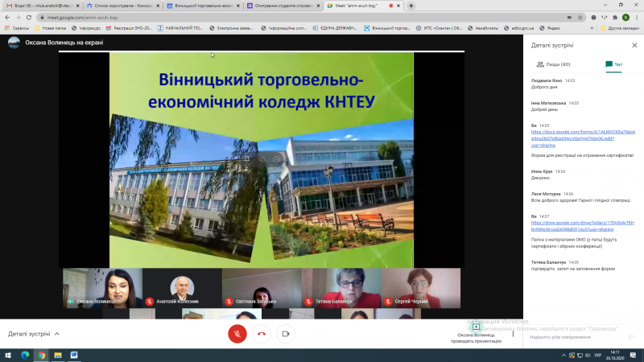
Task: Select Оксана Волинець's video tile
Action: (x=102, y=288)
